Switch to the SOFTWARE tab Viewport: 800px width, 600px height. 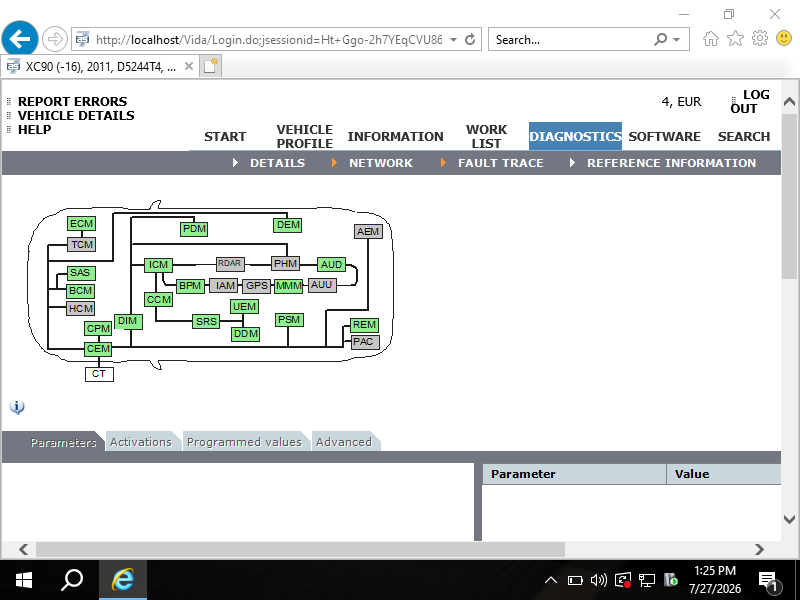(664, 137)
